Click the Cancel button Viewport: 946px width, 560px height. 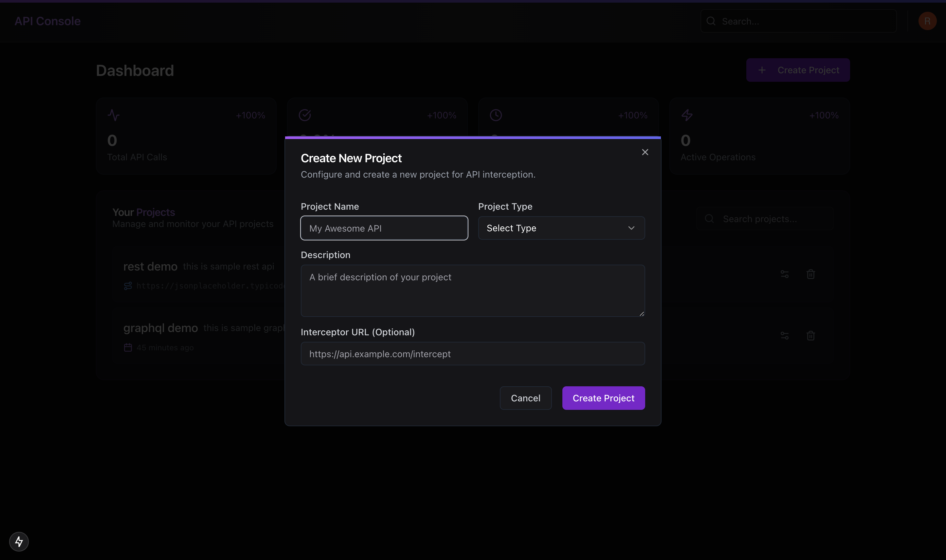click(x=525, y=398)
